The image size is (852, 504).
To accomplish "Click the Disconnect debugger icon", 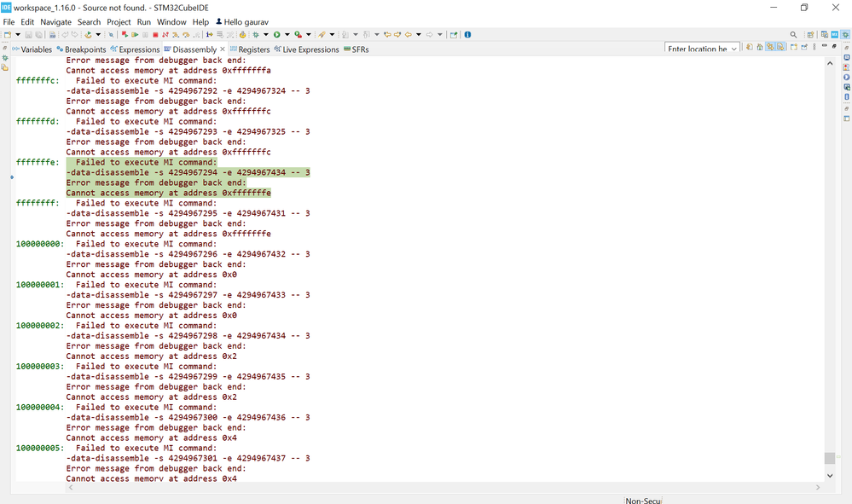I will point(165,35).
